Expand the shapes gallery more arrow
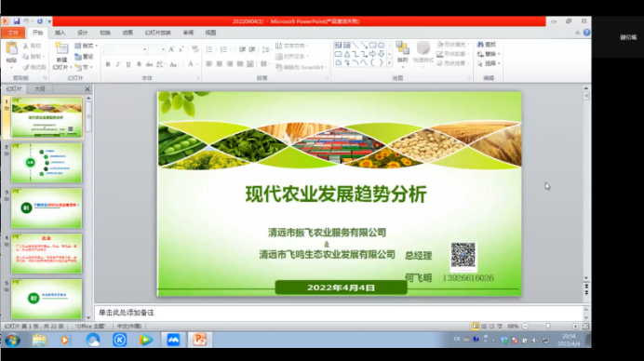Screen dimensions: 644x361 (x=389, y=63)
